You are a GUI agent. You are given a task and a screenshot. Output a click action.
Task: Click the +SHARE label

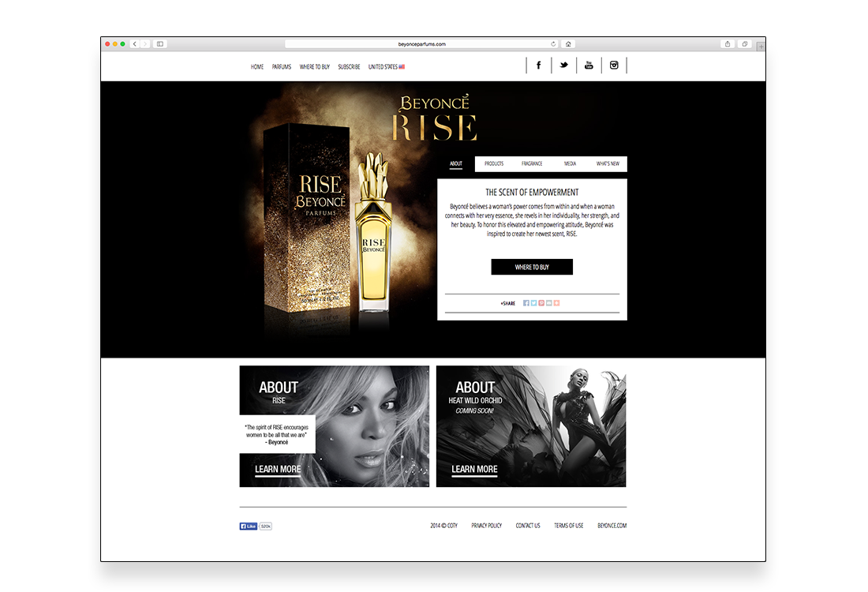(x=507, y=303)
